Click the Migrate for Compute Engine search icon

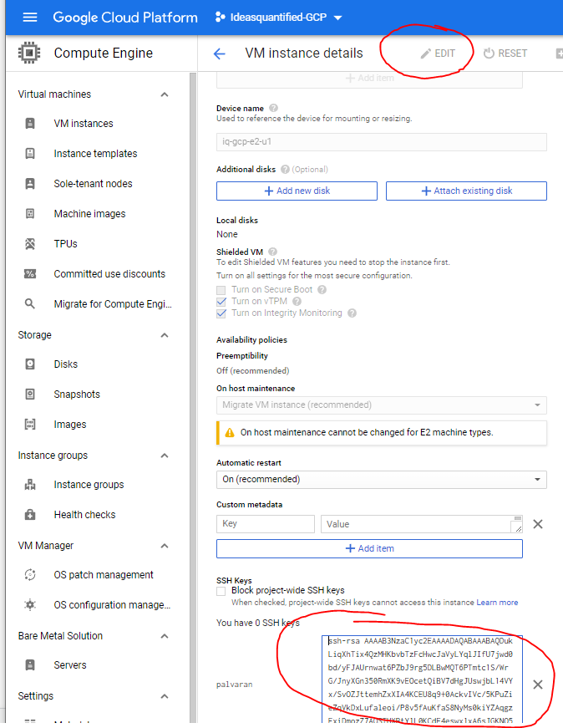pyautogui.click(x=30, y=303)
